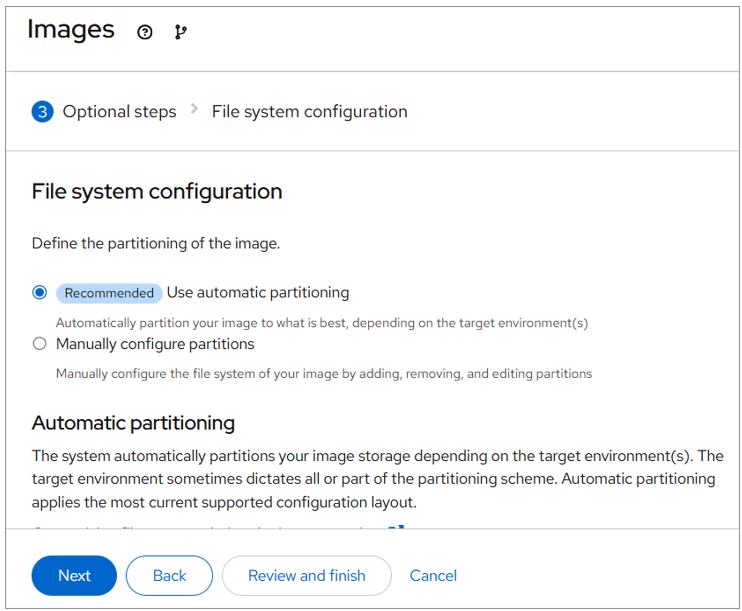Screen dimensions: 742x611
Task: Click the "Define the partitioning of the image" text
Action: click(153, 243)
